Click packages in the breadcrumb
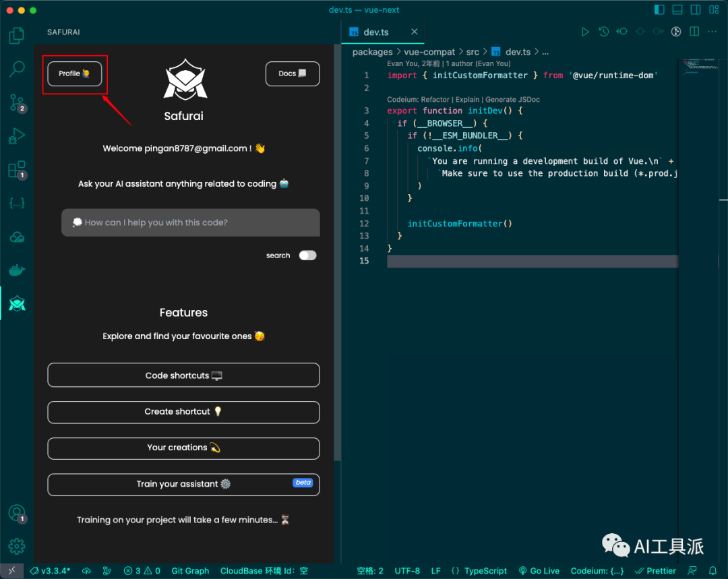 point(372,52)
